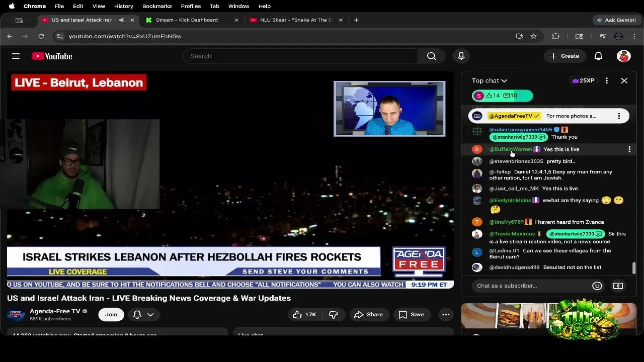Open options for BuffaloWomen chat message

(629, 149)
